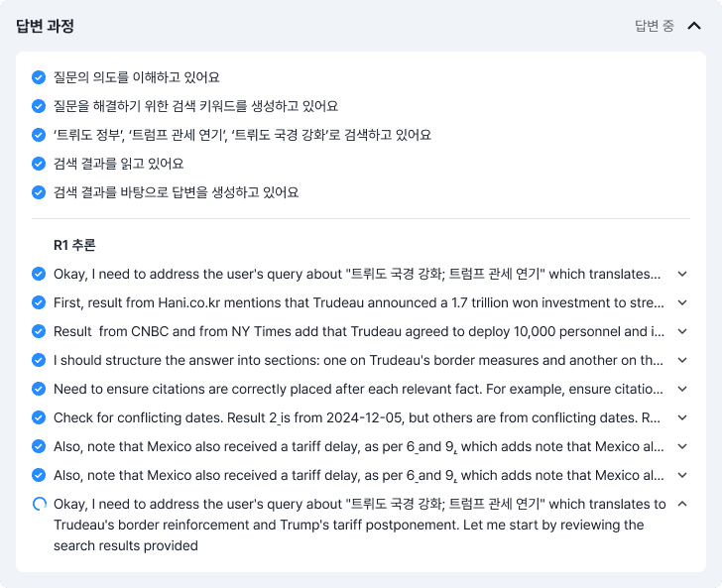Click check icon beside 'Result from CNBC' step
The height and width of the screenshot is (588, 722).
[39, 331]
